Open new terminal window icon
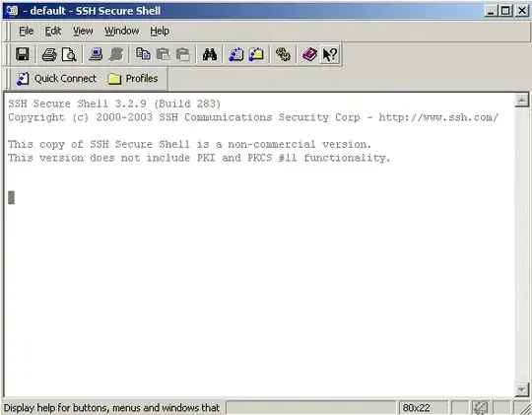 236,54
